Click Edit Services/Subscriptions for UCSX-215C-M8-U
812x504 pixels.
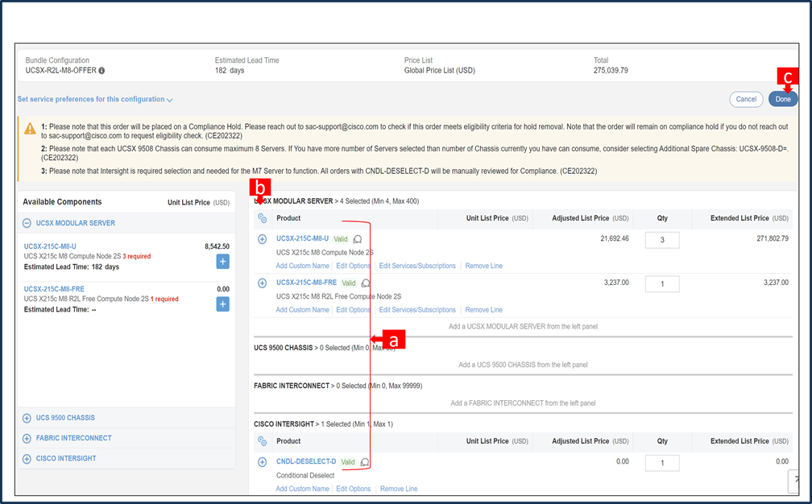pos(417,266)
